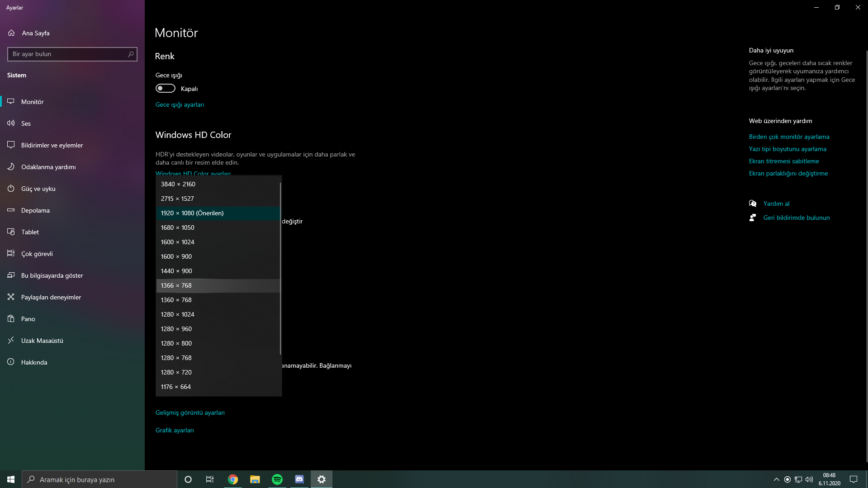The image size is (868, 488).
Task: Select 1600 × 900 resolution
Action: 218,256
